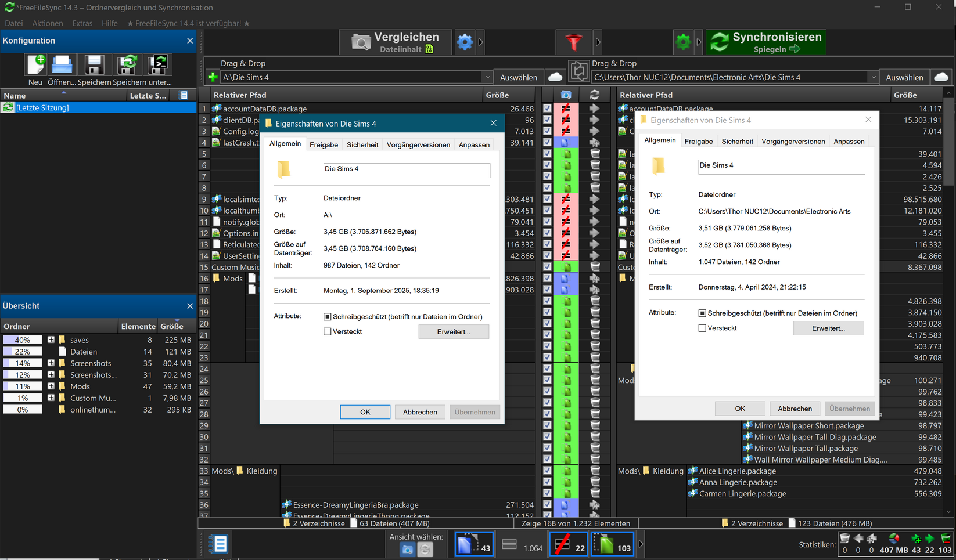Image resolution: width=956 pixels, height=560 pixels.
Task: Toggle equal files filter showing 1.064
Action: click(522, 544)
